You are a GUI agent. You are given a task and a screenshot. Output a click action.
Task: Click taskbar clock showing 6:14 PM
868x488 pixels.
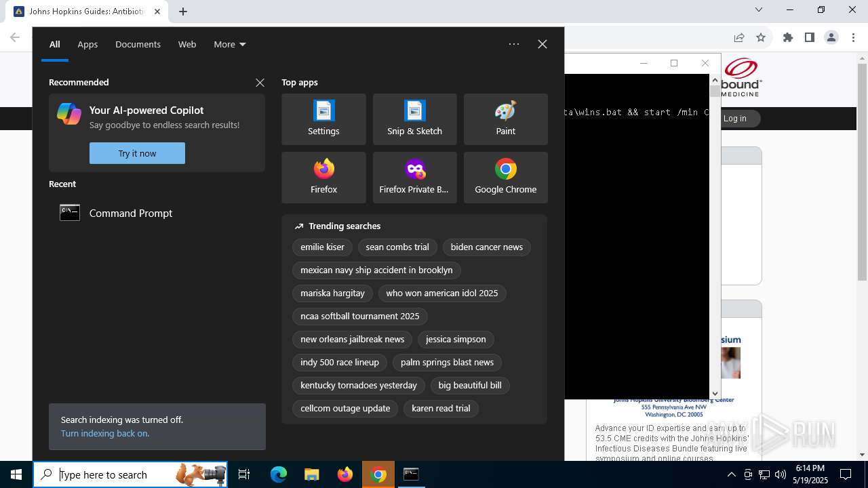(x=810, y=474)
